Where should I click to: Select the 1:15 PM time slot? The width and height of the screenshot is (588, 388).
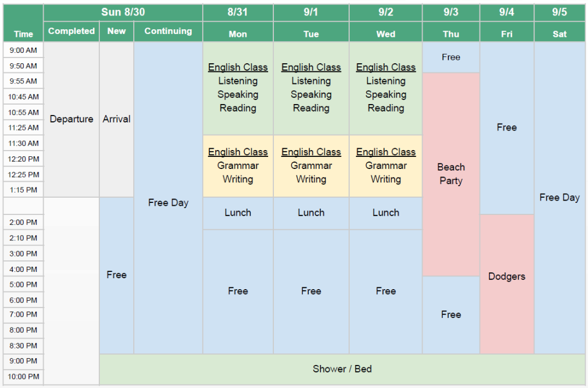24,190
